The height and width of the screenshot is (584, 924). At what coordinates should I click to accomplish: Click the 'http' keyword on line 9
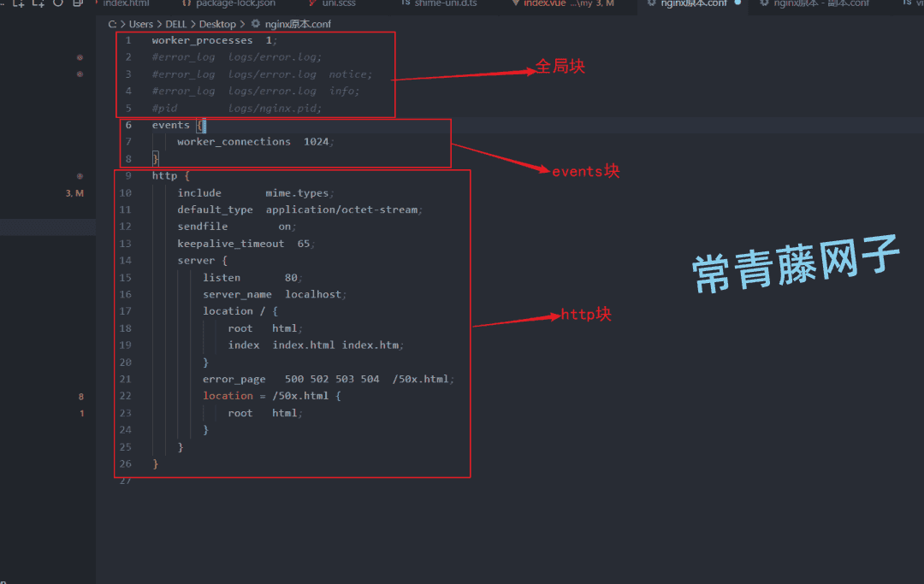coord(164,175)
